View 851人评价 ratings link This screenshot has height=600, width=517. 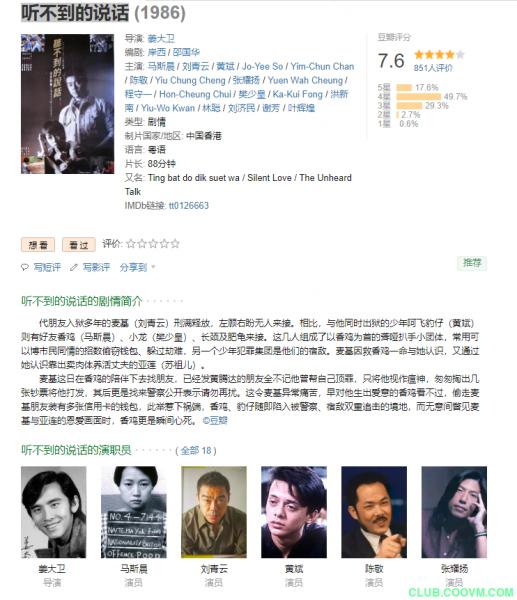[433, 68]
